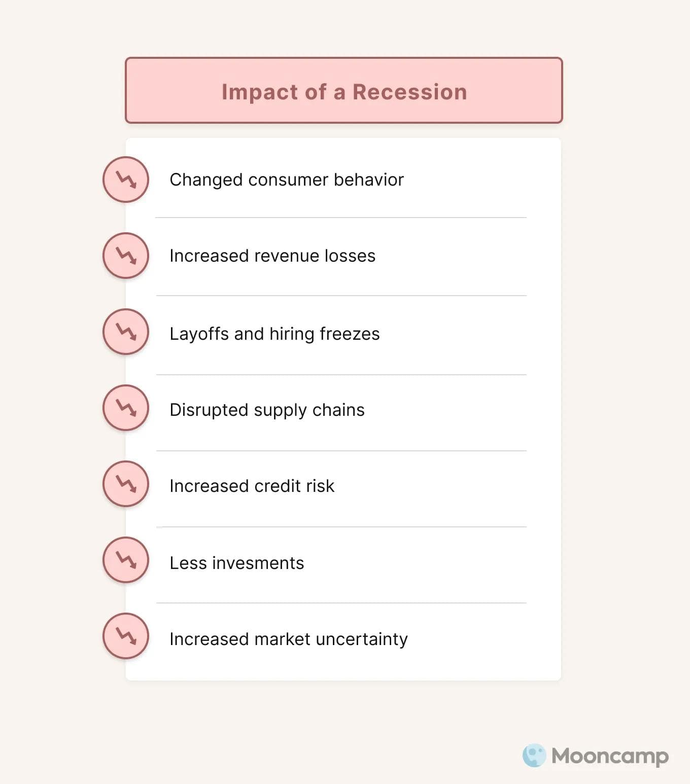Click the divider line below Disrupted supply chains
The height and width of the screenshot is (784, 690).
coord(341,451)
